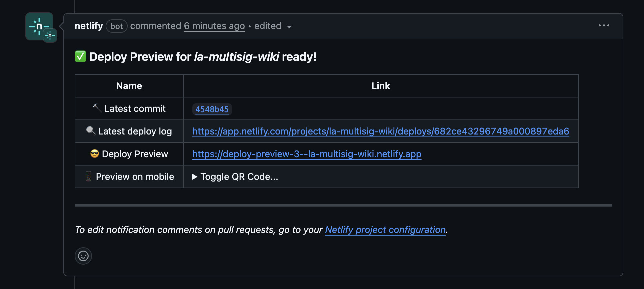This screenshot has width=644, height=289.
Task: Click the netlify author name
Action: (89, 26)
